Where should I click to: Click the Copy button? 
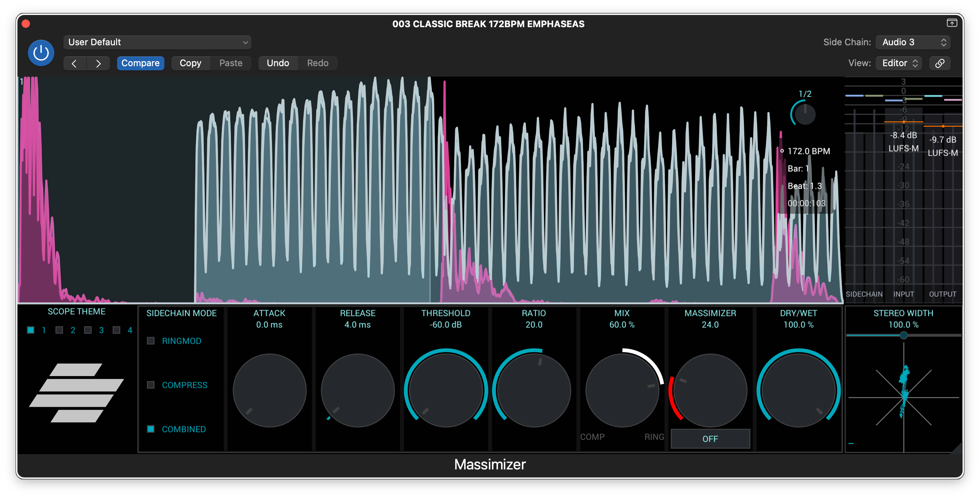190,63
